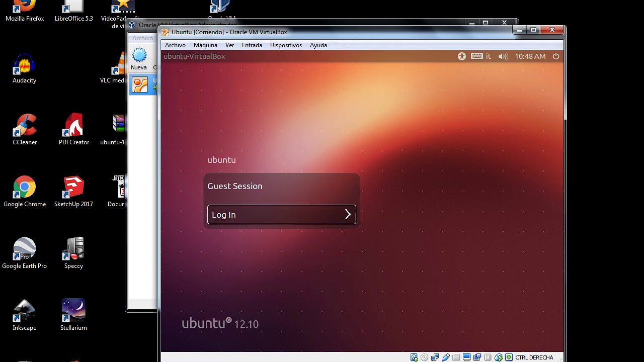
Task: Open the hard disk activity status icon
Action: [x=414, y=357]
